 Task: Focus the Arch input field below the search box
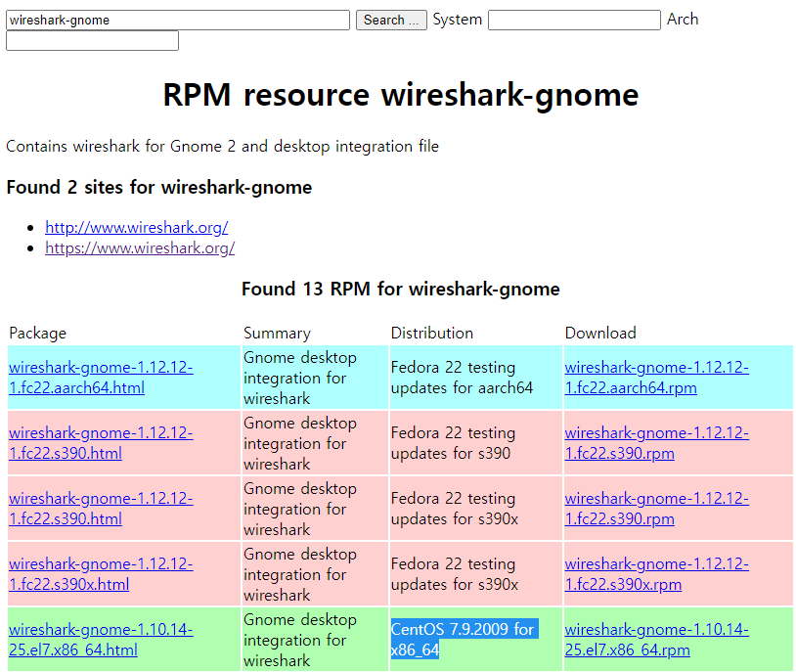tap(92, 41)
